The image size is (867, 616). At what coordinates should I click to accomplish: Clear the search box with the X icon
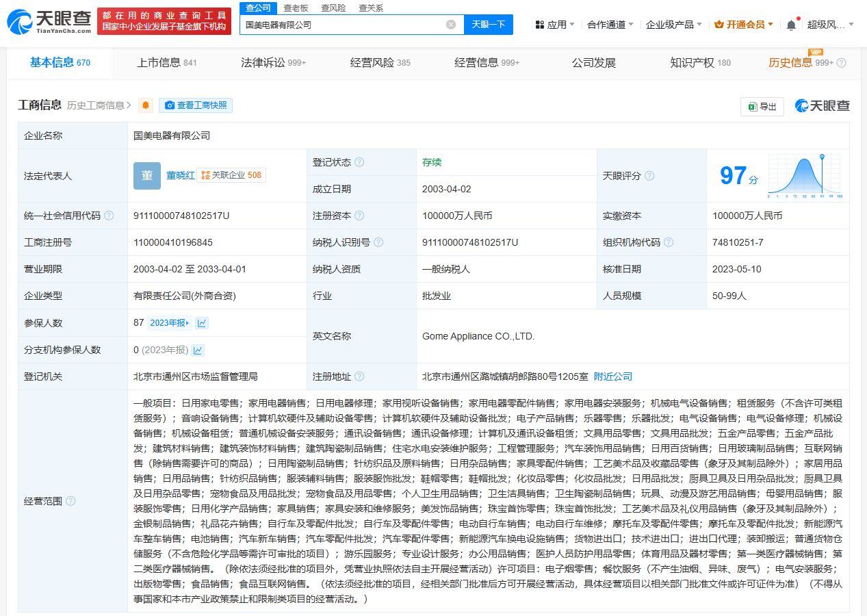[451, 25]
